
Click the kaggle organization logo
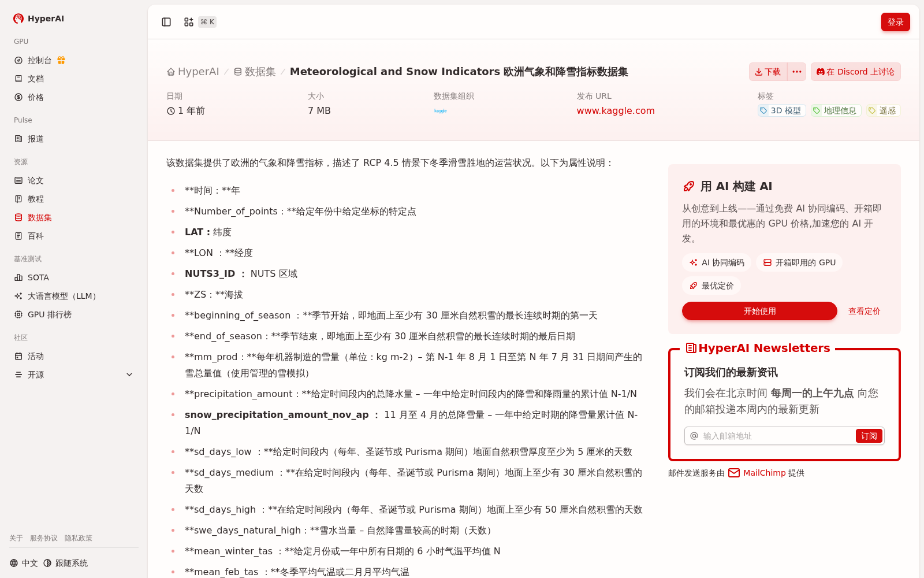click(441, 110)
